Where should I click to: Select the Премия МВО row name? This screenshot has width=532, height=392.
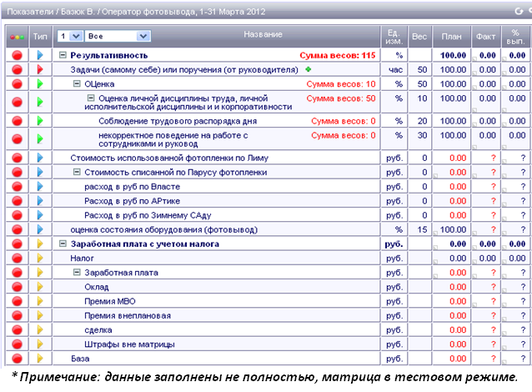(x=110, y=301)
